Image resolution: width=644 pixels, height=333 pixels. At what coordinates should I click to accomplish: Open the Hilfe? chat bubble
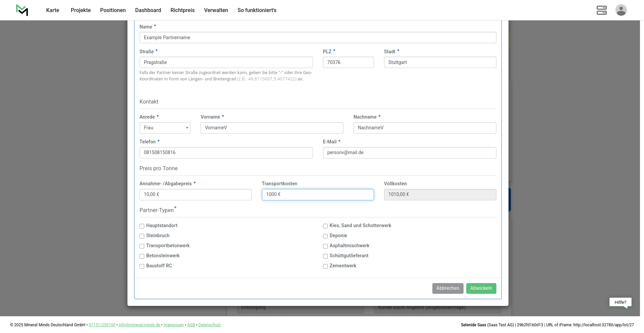(x=620, y=302)
